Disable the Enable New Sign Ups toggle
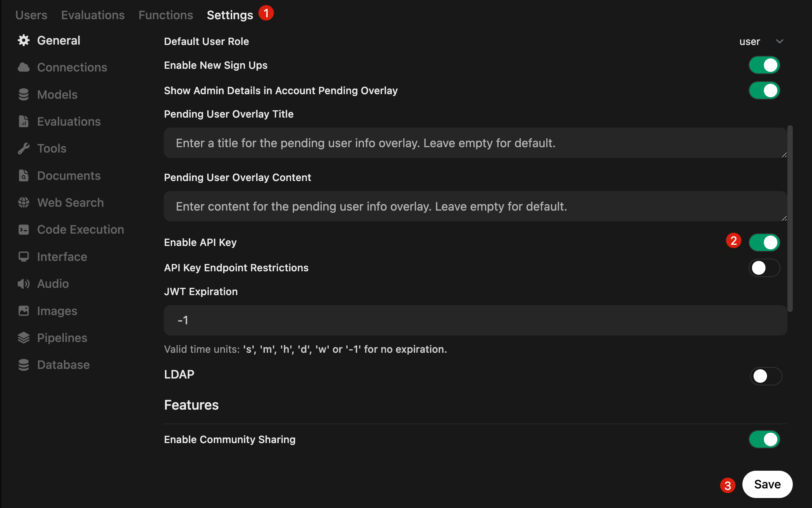The height and width of the screenshot is (508, 812). [x=764, y=65]
